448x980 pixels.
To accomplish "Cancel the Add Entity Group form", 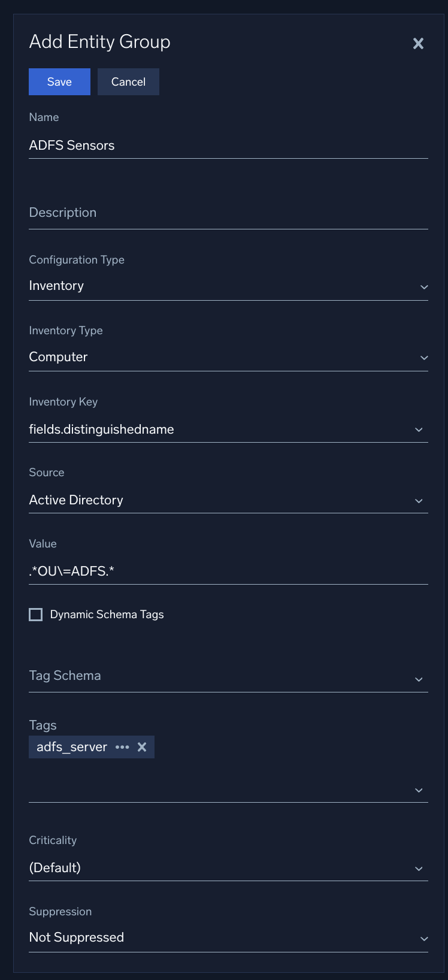I will (x=128, y=81).
